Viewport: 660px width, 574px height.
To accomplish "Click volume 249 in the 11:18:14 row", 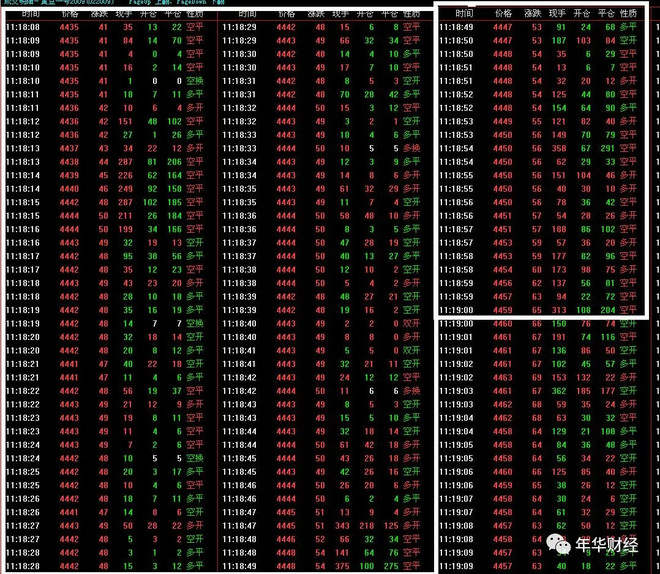I will pos(125,189).
